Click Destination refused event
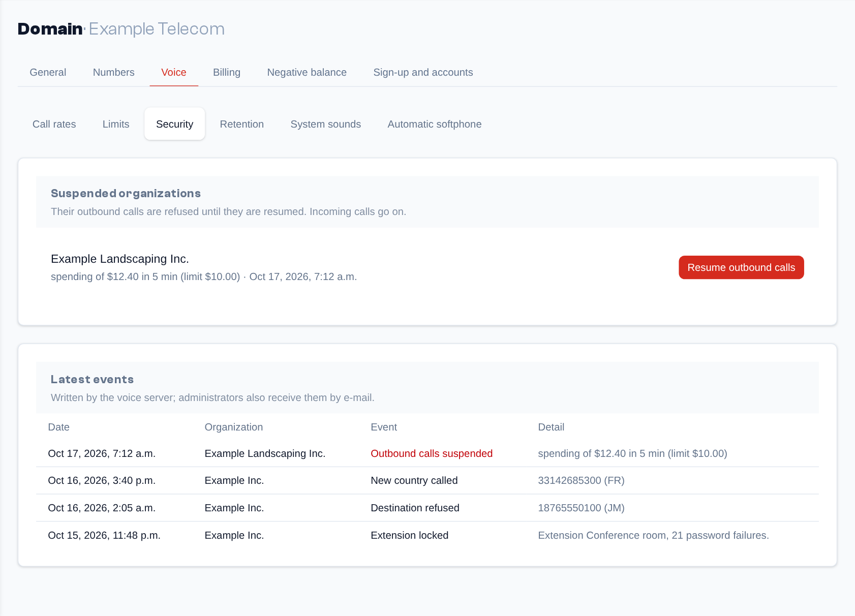855x616 pixels. [415, 508]
